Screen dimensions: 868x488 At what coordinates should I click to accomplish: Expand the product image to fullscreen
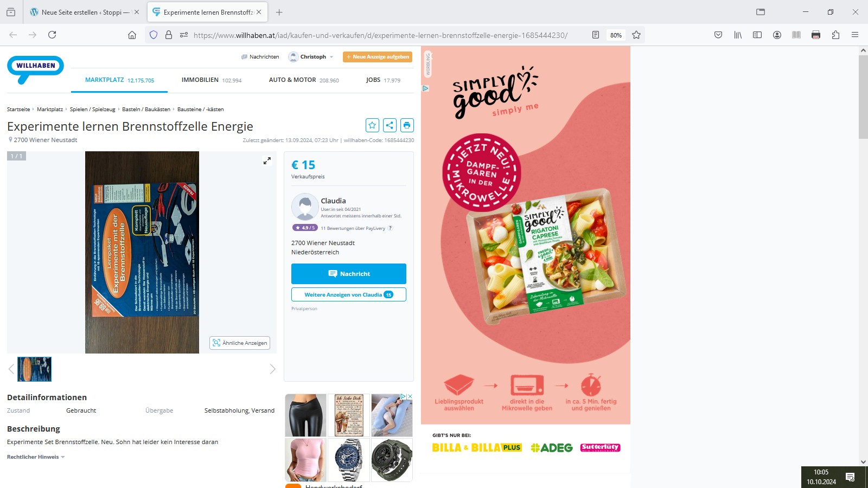pyautogui.click(x=267, y=161)
